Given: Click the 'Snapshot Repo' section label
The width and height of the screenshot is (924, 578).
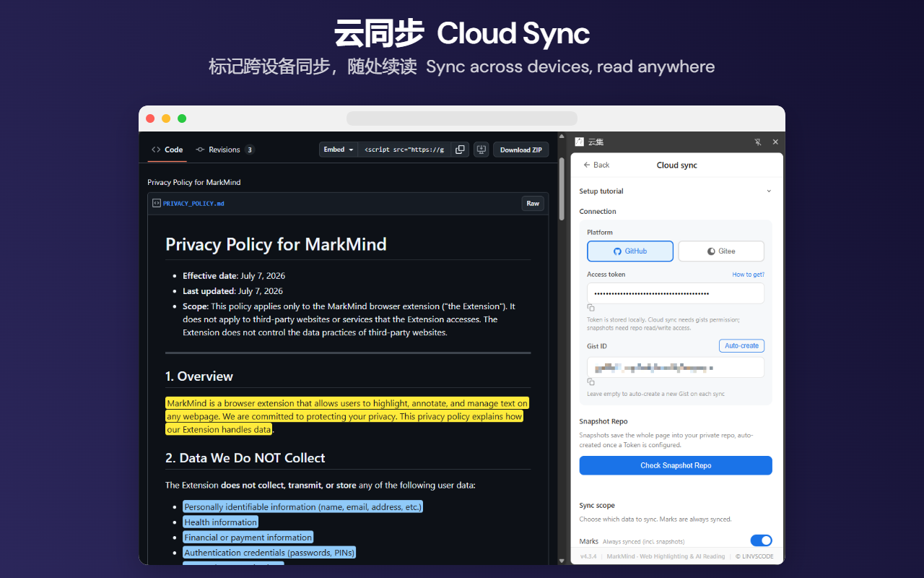Looking at the screenshot, I should pos(603,421).
